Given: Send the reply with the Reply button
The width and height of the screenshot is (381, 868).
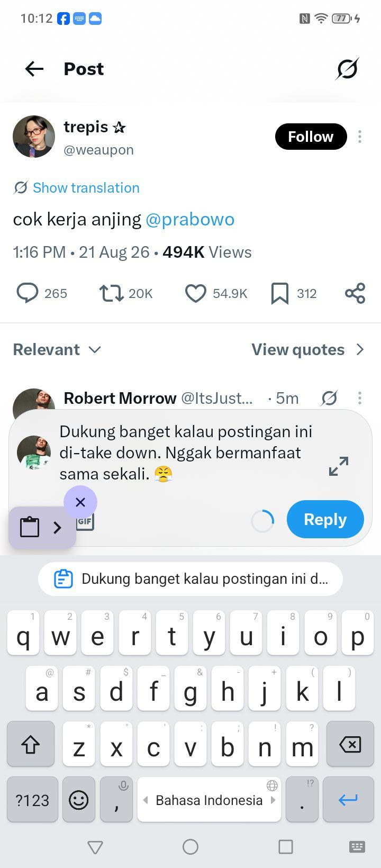Looking at the screenshot, I should point(325,519).
